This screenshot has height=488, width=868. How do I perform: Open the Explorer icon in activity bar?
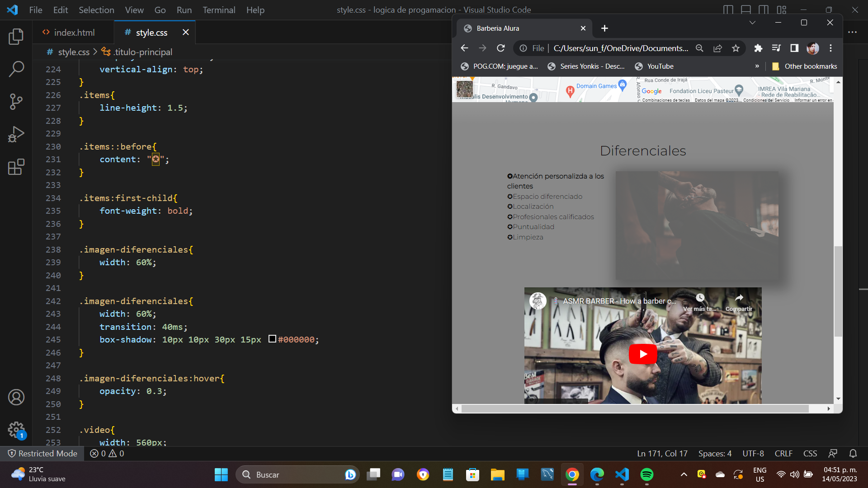(15, 37)
